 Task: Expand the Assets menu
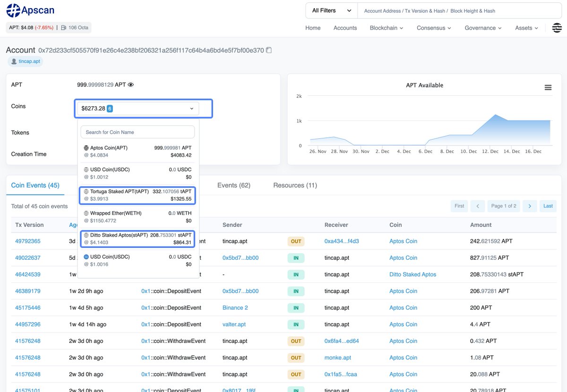(x=526, y=28)
